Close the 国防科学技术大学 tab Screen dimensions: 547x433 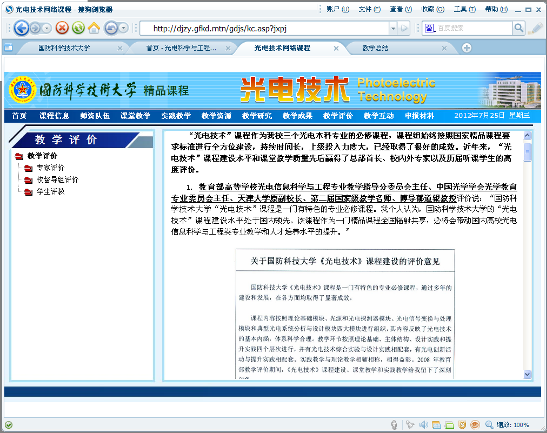120,48
